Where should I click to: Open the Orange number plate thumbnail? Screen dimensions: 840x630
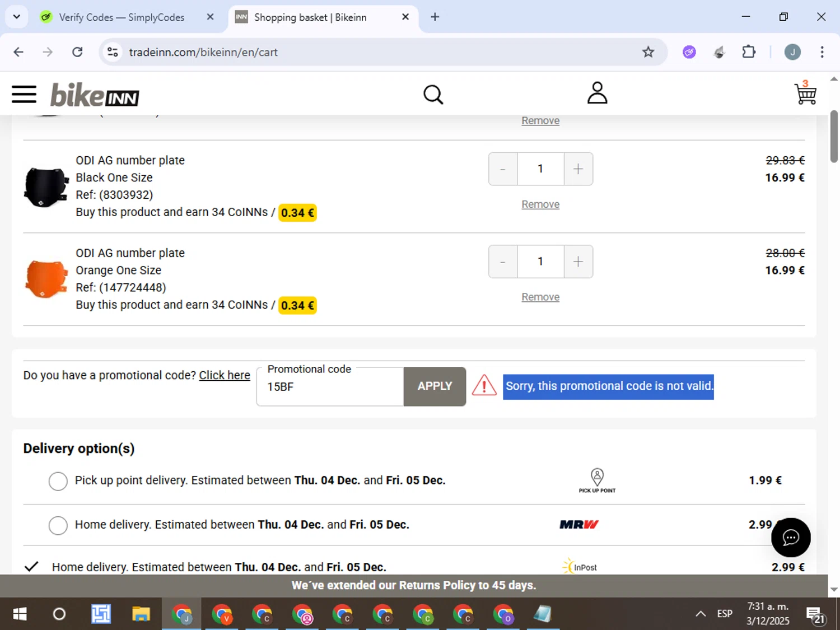(46, 279)
